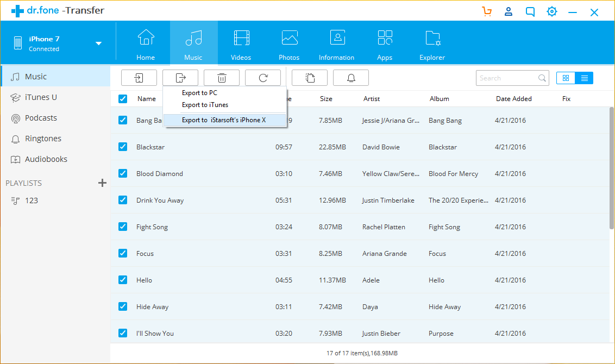This screenshot has width=615, height=364.
Task: Click the Delete trash button
Action: 222,78
